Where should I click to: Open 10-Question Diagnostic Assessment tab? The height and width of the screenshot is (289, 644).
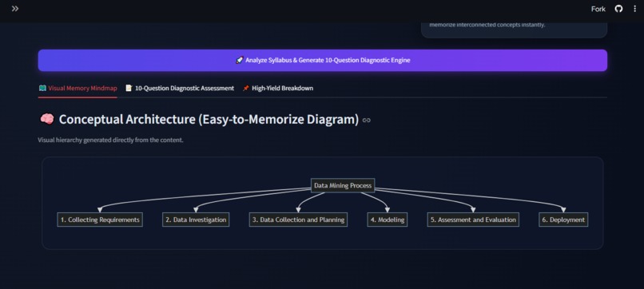[x=180, y=89]
